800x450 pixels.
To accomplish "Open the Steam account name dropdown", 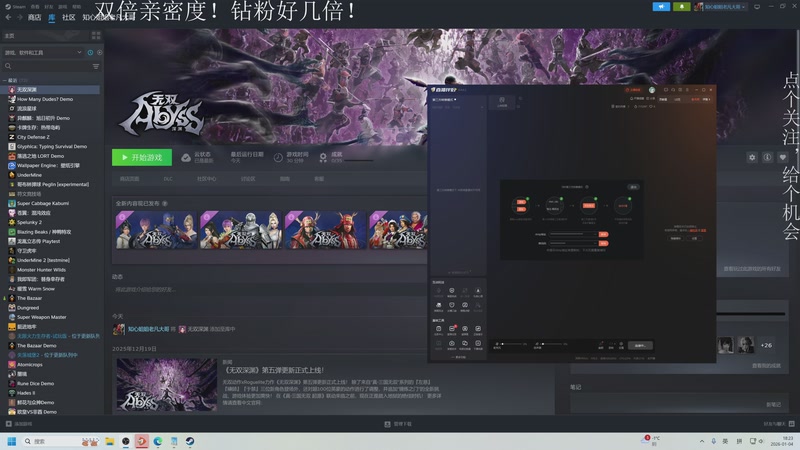I will point(721,7).
